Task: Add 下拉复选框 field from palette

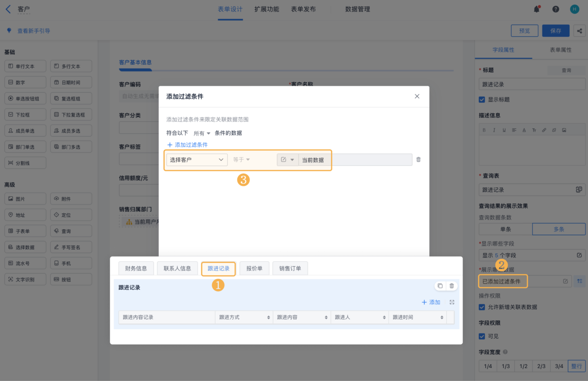Action: coord(71,114)
